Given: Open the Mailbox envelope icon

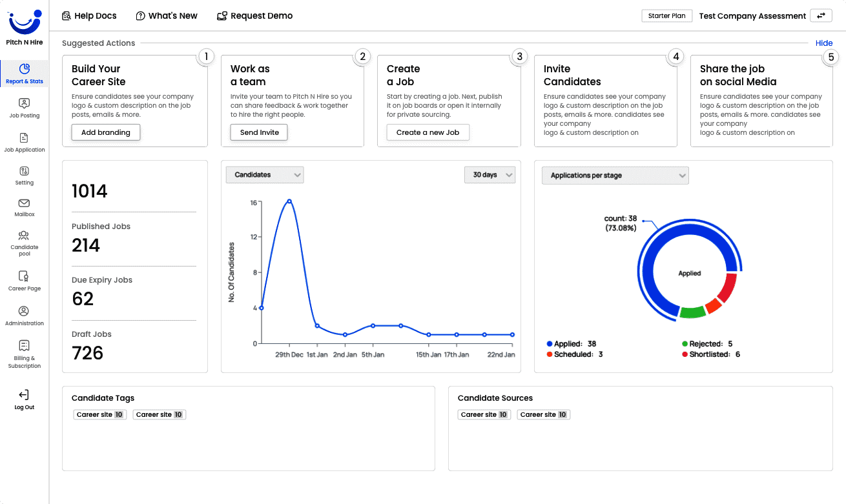Looking at the screenshot, I should point(25,203).
